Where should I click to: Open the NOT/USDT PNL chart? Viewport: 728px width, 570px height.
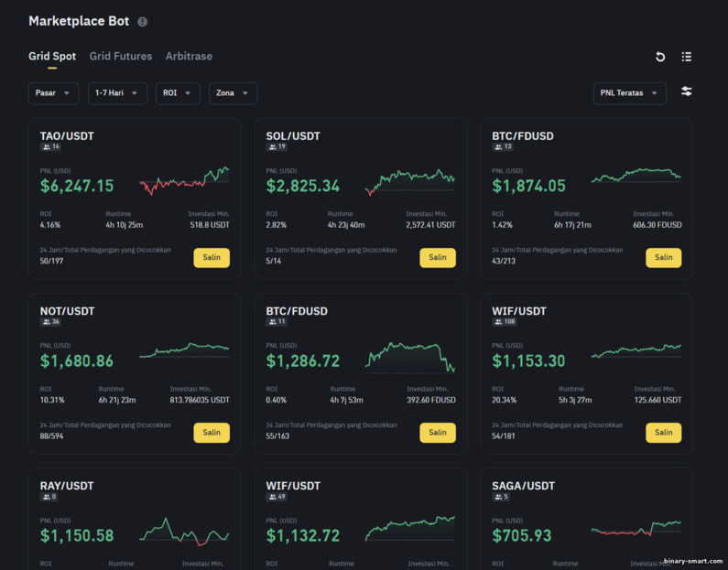184,350
